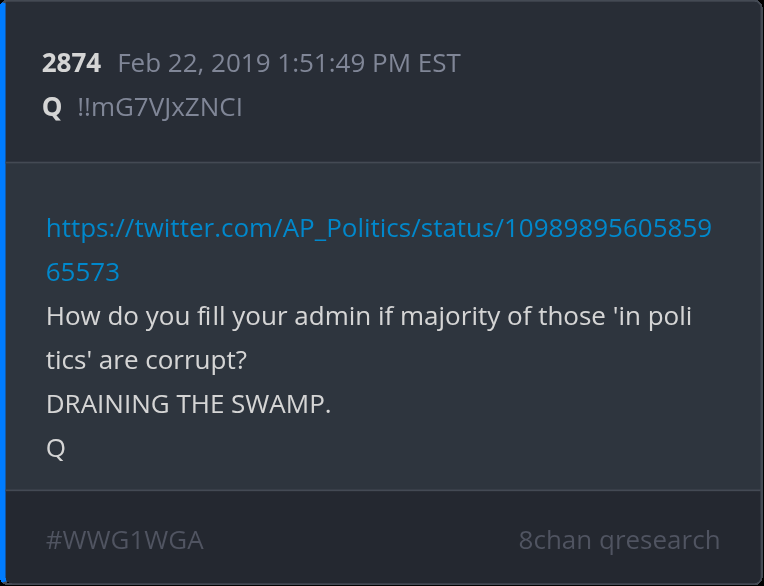Click the Q signature below the message
The height and width of the screenshot is (586, 764).
pos(56,448)
